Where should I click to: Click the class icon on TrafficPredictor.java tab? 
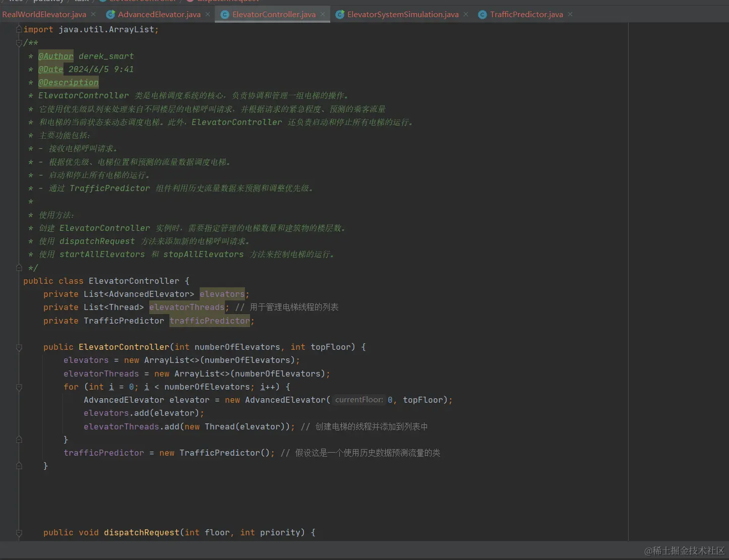tap(482, 15)
